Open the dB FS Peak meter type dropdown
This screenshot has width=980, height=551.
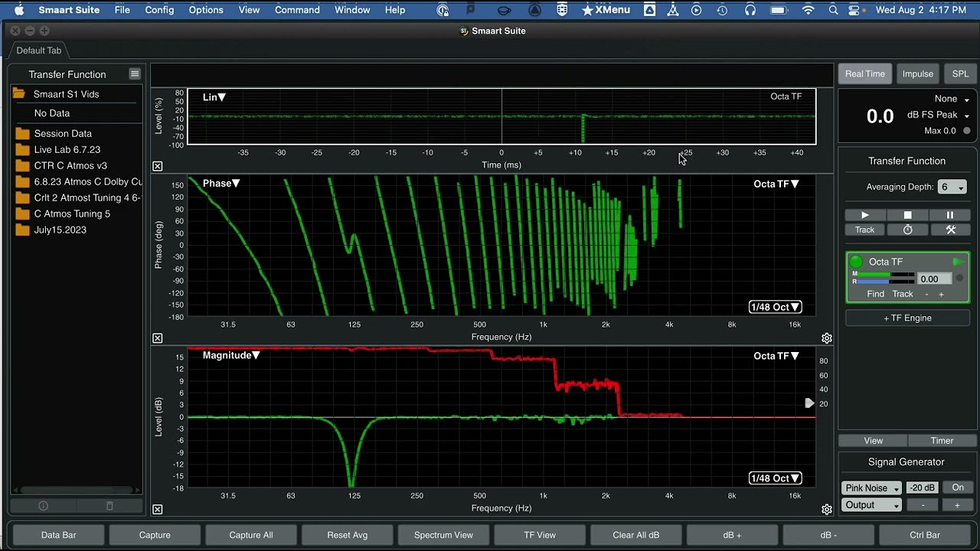(x=938, y=115)
